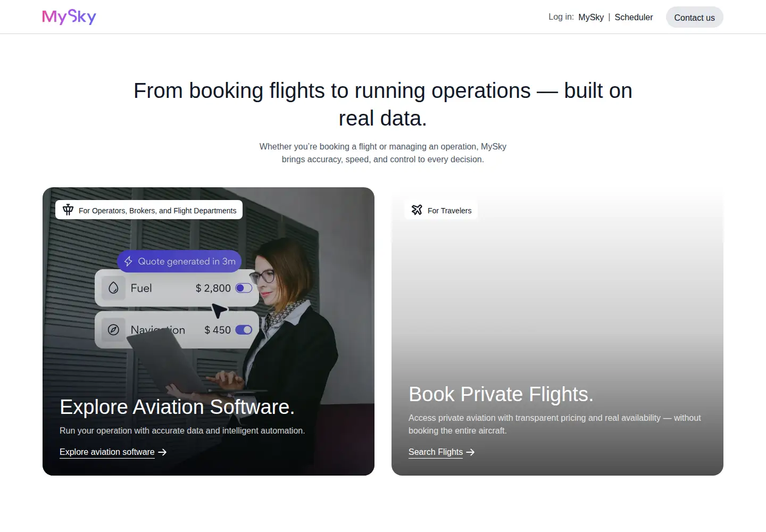Click the airplane icon beside For Travelers
This screenshot has width=766, height=532.
click(x=417, y=210)
